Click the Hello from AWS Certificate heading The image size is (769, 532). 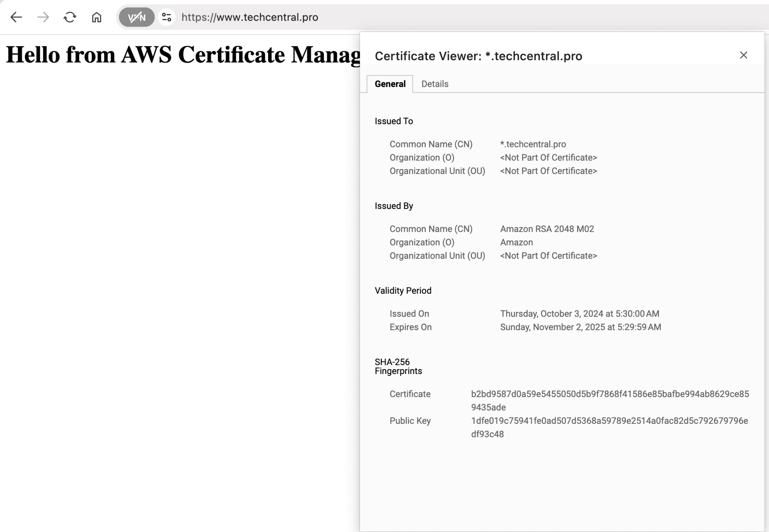point(183,54)
